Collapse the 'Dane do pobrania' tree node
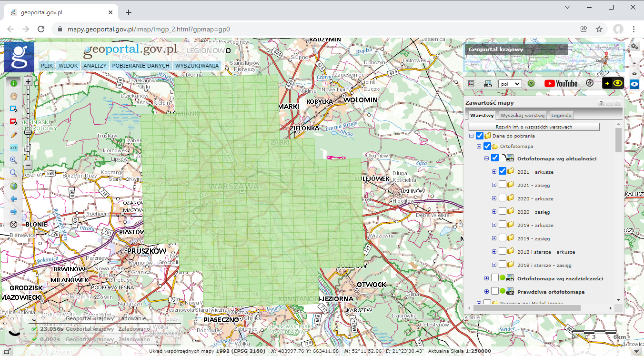This screenshot has height=356, width=644. click(471, 136)
